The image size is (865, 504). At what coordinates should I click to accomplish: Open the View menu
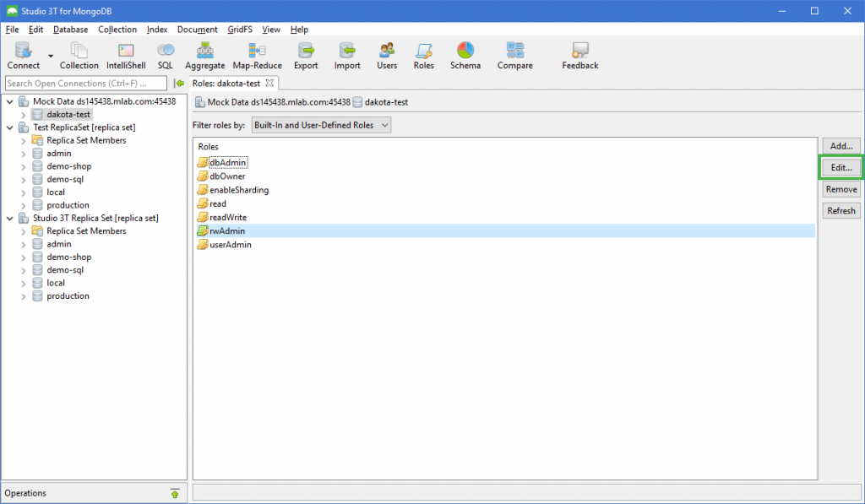(271, 30)
